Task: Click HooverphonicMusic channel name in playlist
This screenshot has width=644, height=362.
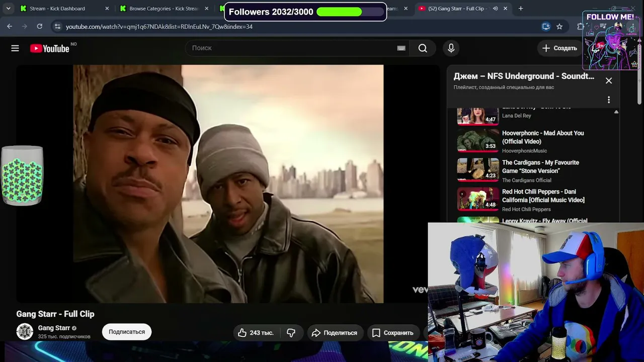Action: pos(524,151)
